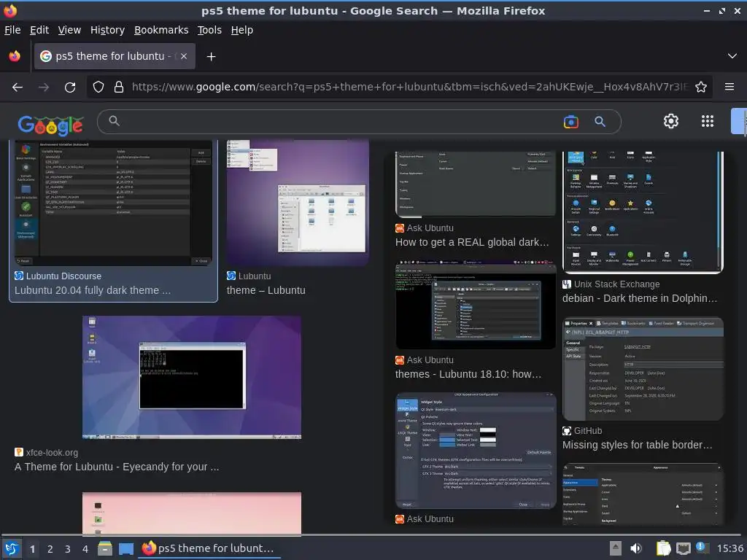Submit search with blue magnifier button
The width and height of the screenshot is (747, 560).
[x=600, y=122]
